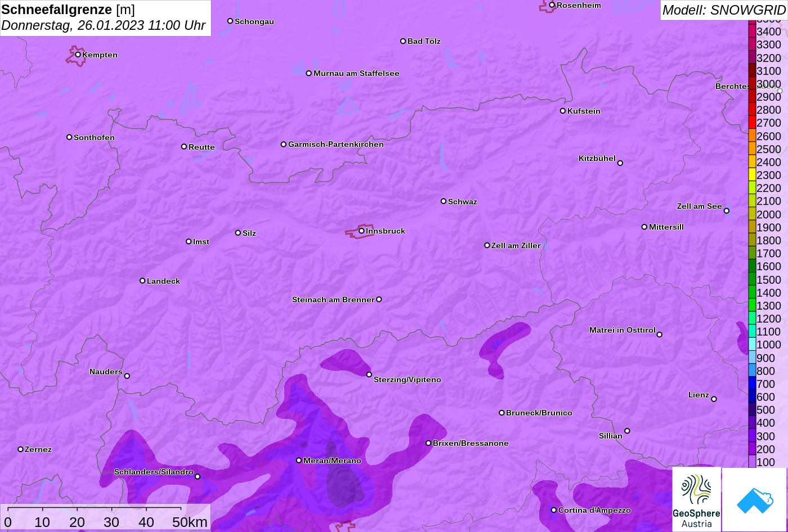This screenshot has width=788, height=532.
Task: Click the Steinach am Brenner marker
Action: (x=379, y=299)
